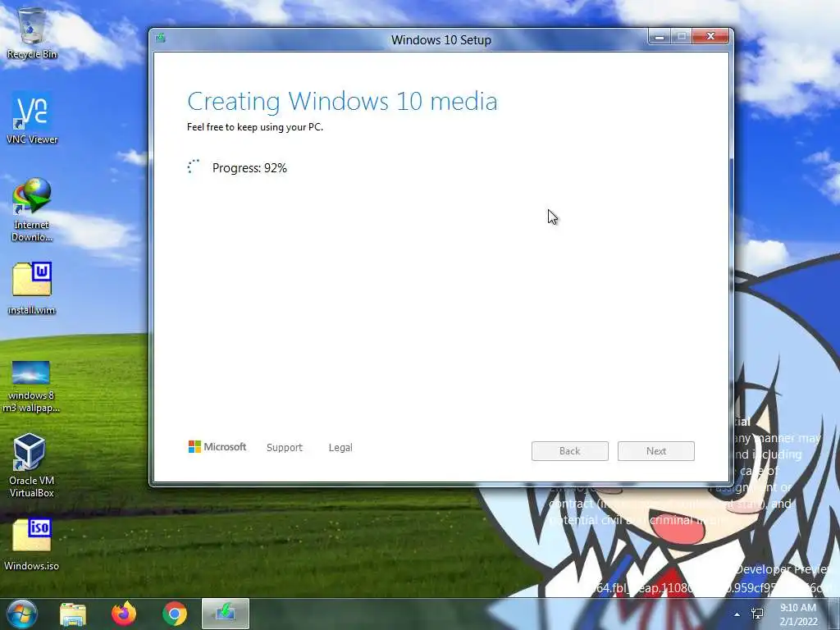Viewport: 840px width, 630px height.
Task: Open the clock showing 9:10 AM
Action: [x=798, y=614]
